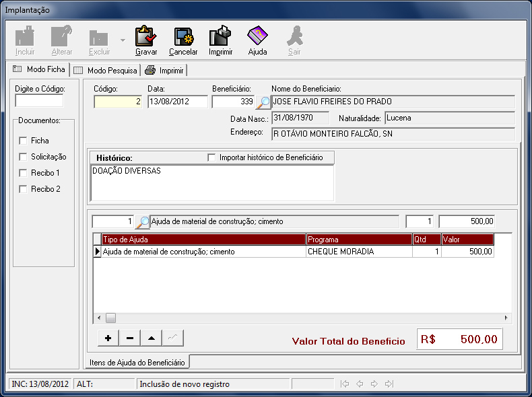This screenshot has width=532, height=397.
Task: Click the Imprimir printer toolbar icon
Action: pyautogui.click(x=220, y=40)
